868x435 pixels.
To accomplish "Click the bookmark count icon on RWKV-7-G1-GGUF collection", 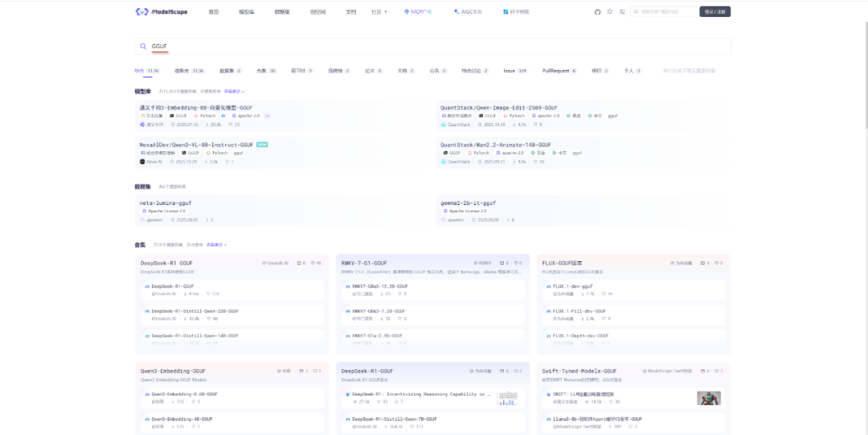I will point(501,263).
